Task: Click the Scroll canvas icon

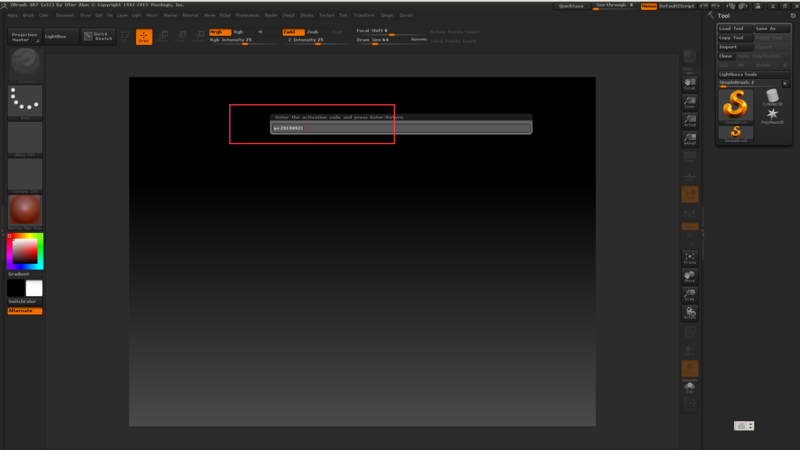Action: tap(689, 84)
